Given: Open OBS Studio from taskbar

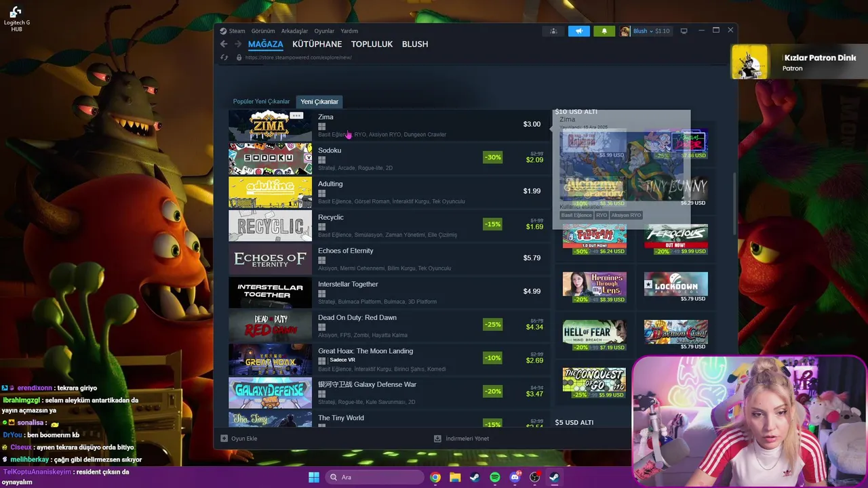Looking at the screenshot, I should [534, 477].
